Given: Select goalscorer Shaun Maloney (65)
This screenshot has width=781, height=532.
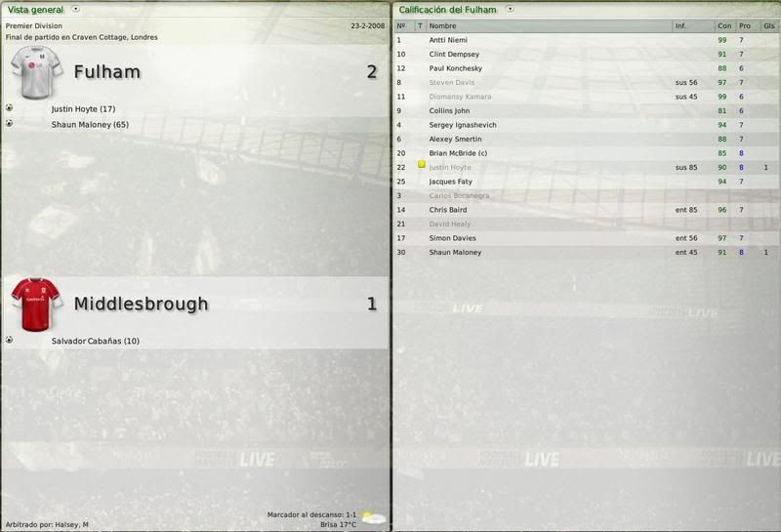Looking at the screenshot, I should click(x=90, y=125).
